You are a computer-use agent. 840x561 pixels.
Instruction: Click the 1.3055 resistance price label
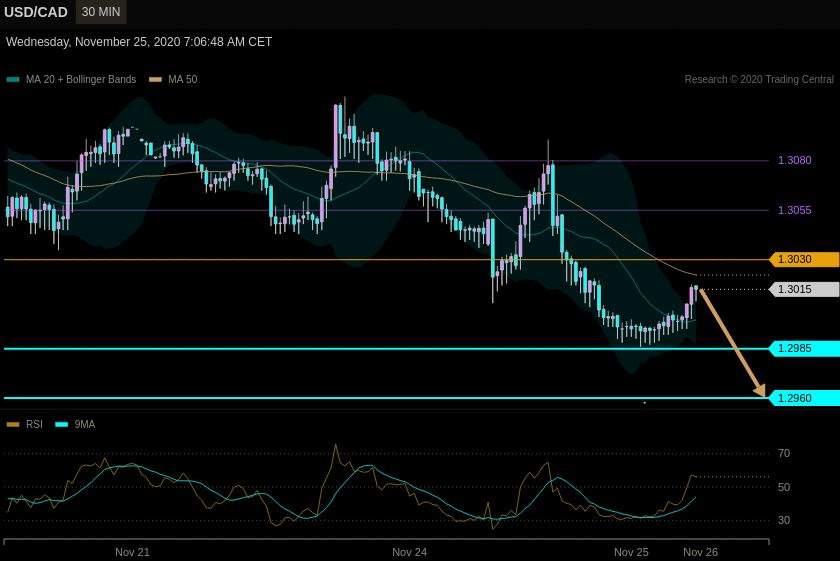click(x=794, y=210)
